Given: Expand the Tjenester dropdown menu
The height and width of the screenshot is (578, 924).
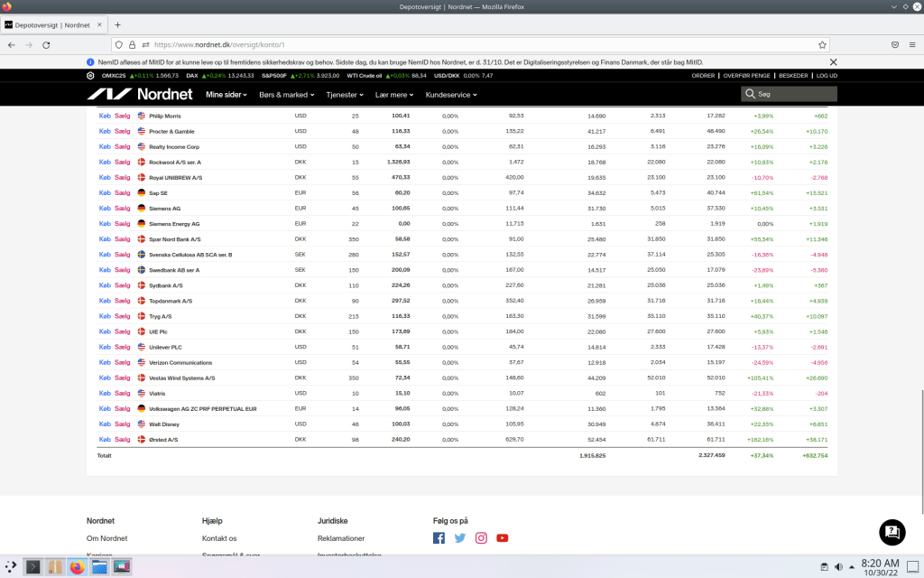Looking at the screenshot, I should coord(345,95).
